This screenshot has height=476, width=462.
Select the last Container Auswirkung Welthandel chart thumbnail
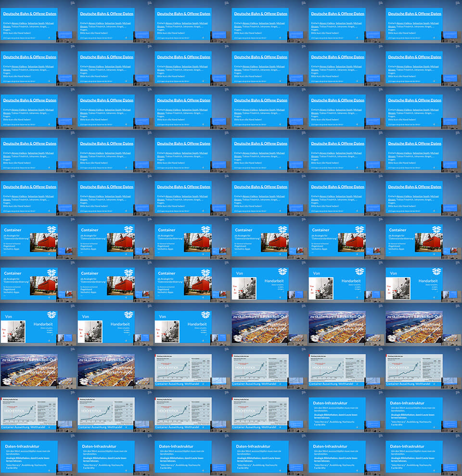(x=269, y=411)
